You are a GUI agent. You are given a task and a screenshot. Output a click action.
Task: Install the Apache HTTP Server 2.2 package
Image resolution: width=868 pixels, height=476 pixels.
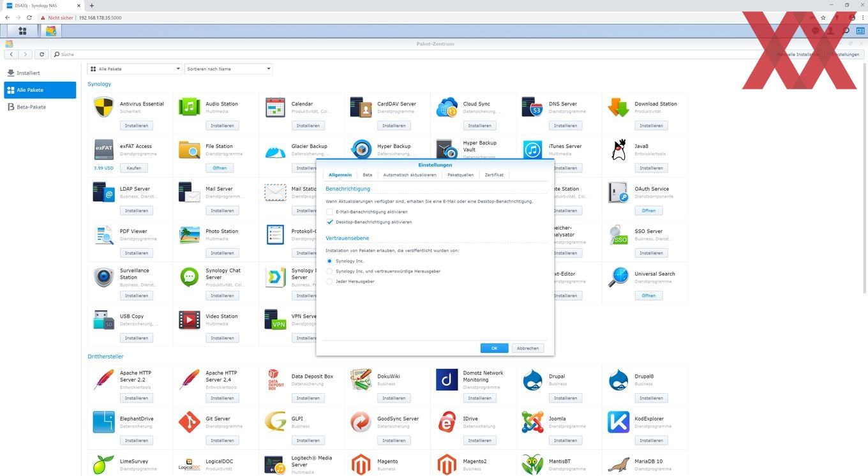coord(137,398)
